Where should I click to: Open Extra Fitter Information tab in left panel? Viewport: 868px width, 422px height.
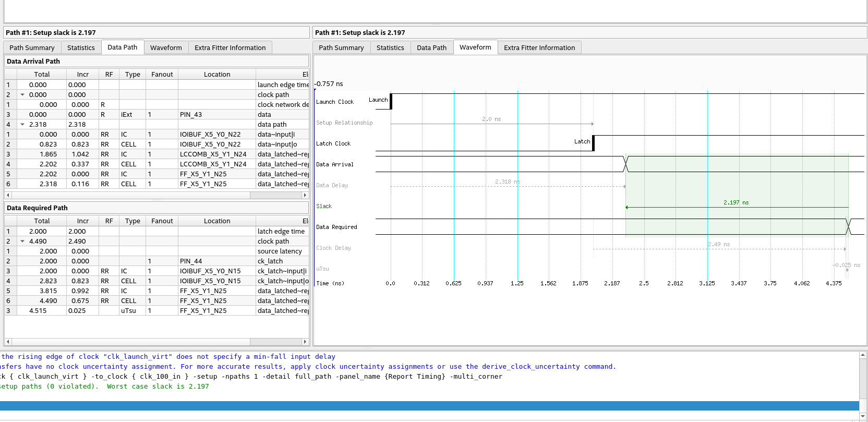tap(230, 47)
